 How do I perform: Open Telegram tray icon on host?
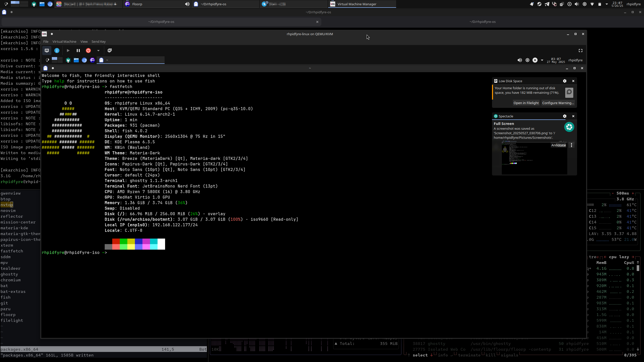pyautogui.click(x=547, y=4)
